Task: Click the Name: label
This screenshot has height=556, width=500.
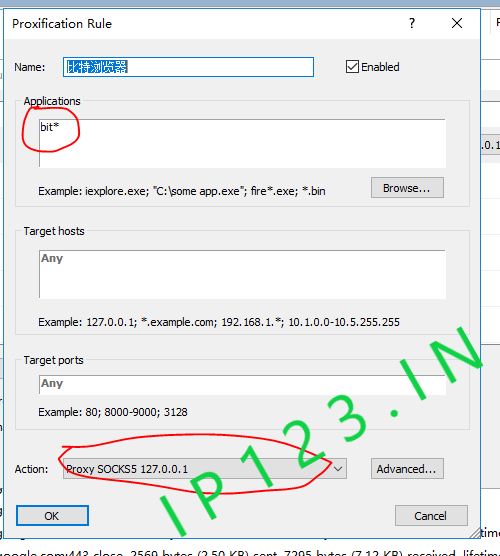Action: (x=30, y=67)
